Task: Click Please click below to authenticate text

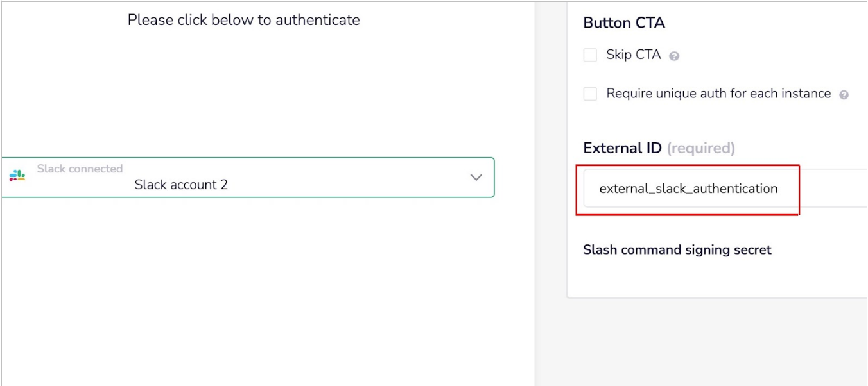Action: click(x=244, y=19)
